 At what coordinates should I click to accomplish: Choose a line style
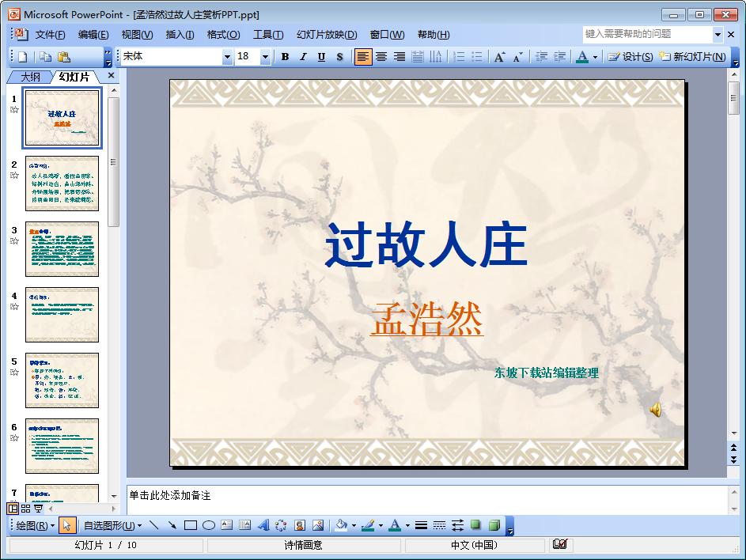coord(421,525)
